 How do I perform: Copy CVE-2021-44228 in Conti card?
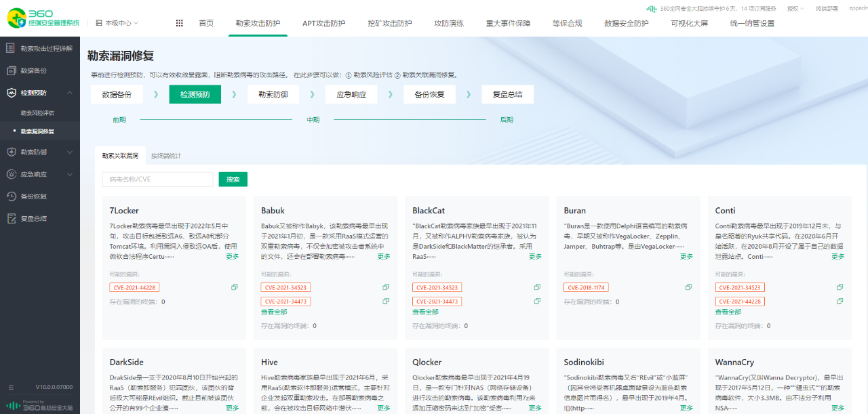[840, 301]
